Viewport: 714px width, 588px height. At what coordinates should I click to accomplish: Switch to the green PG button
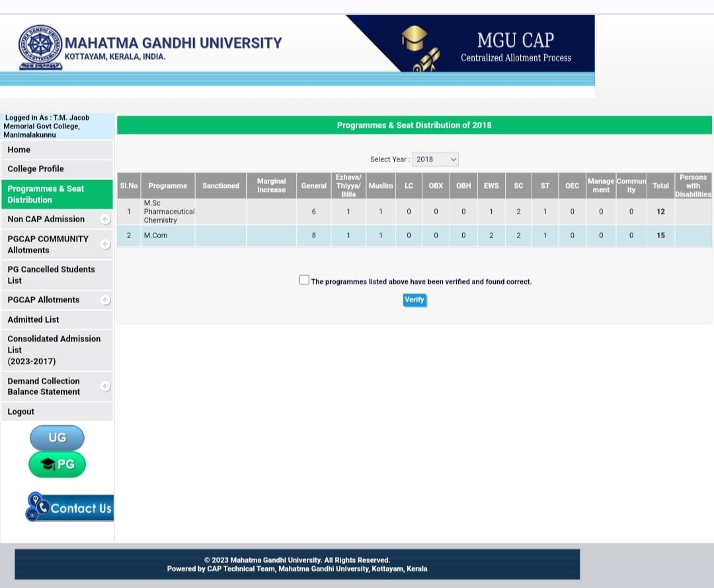point(57,464)
